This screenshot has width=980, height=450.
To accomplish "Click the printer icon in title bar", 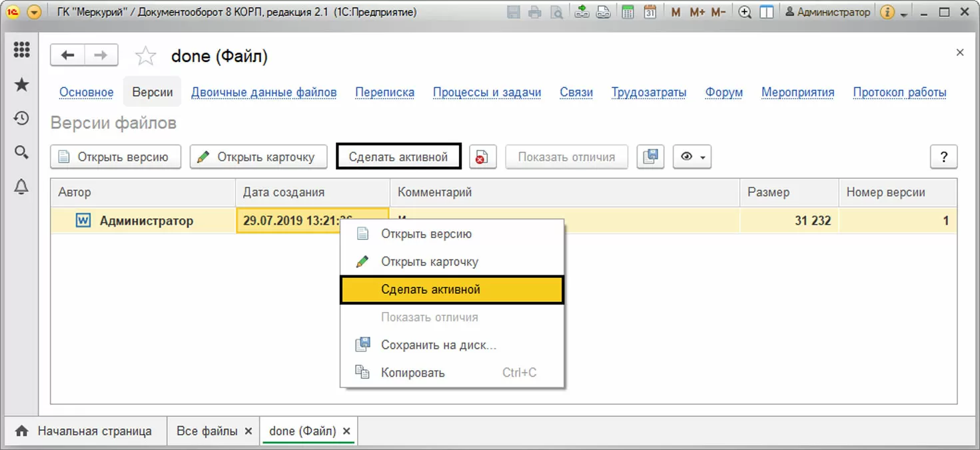I will click(535, 12).
